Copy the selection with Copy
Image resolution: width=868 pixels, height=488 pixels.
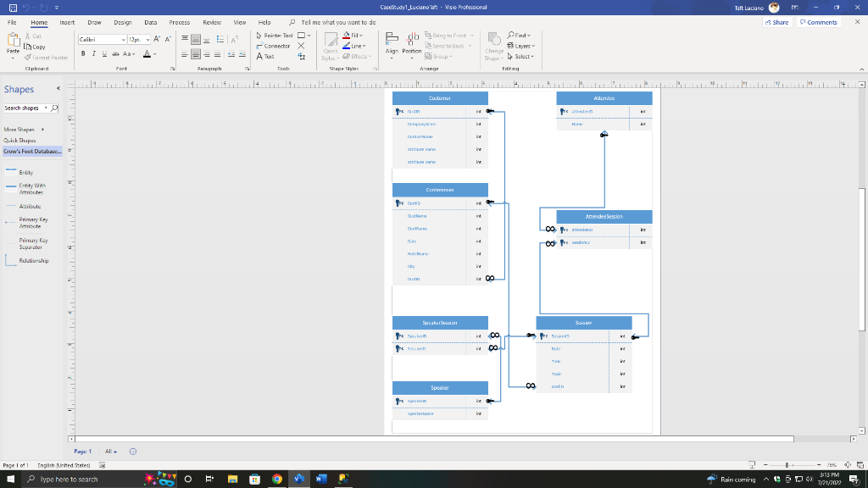click(x=35, y=47)
